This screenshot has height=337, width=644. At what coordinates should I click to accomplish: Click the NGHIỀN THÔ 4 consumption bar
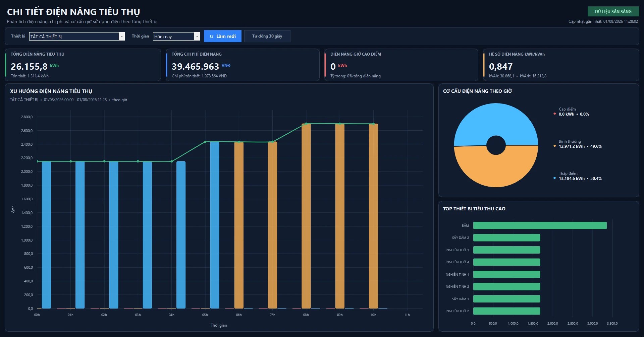[x=506, y=262]
